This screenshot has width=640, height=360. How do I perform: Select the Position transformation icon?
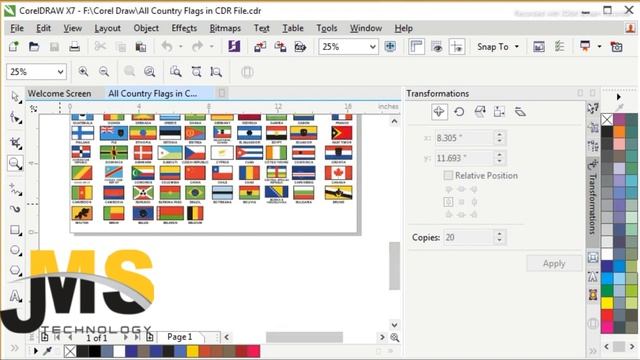[x=439, y=111]
